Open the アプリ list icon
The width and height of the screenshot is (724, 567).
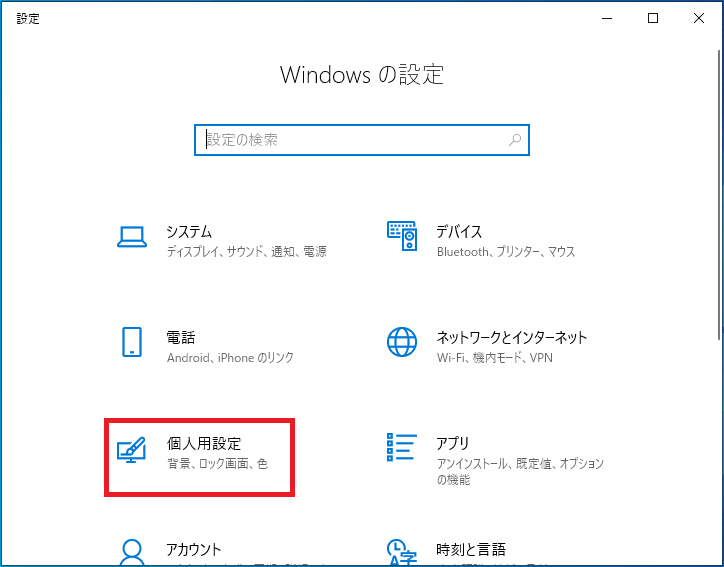(x=402, y=447)
